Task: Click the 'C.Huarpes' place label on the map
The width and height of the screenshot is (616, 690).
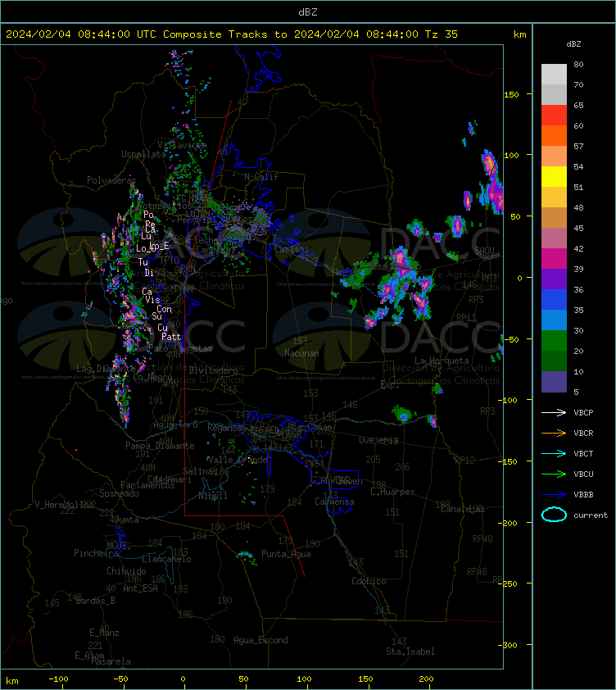Action: coord(392,492)
